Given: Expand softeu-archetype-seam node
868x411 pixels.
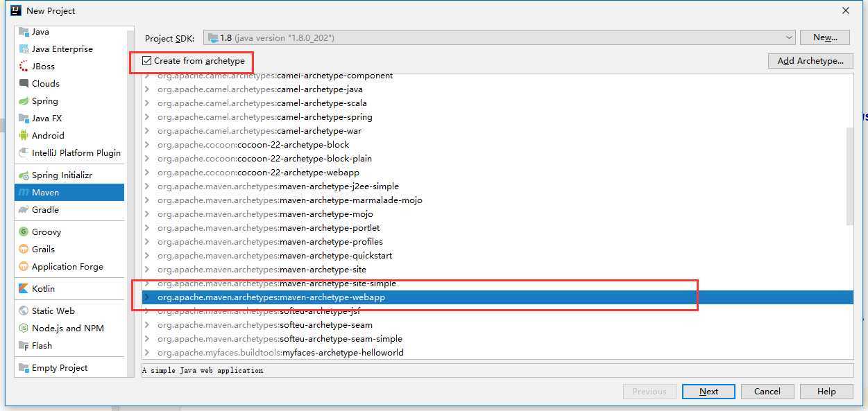Looking at the screenshot, I should coord(146,325).
